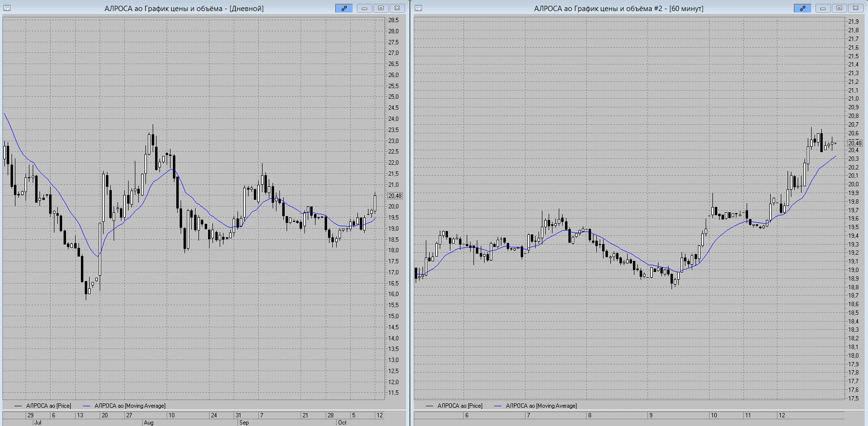Toggle the link pin button in 60 минут window
This screenshot has height=426, width=868.
802,8
